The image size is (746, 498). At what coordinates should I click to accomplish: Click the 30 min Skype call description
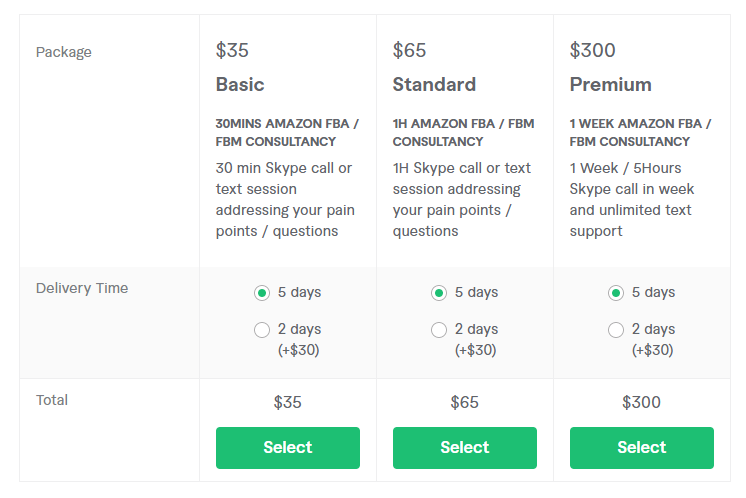tap(285, 200)
